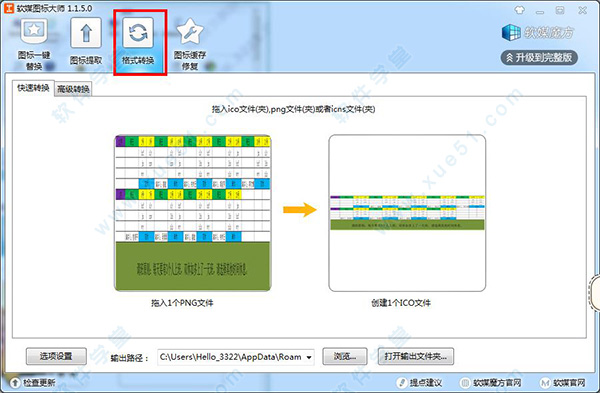Click the 浏览... browse button

[345, 356]
